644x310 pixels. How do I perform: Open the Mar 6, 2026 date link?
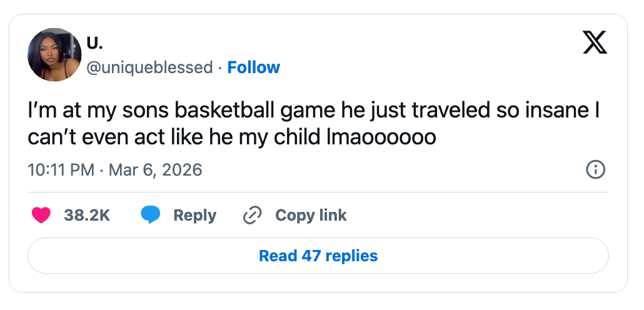(155, 170)
